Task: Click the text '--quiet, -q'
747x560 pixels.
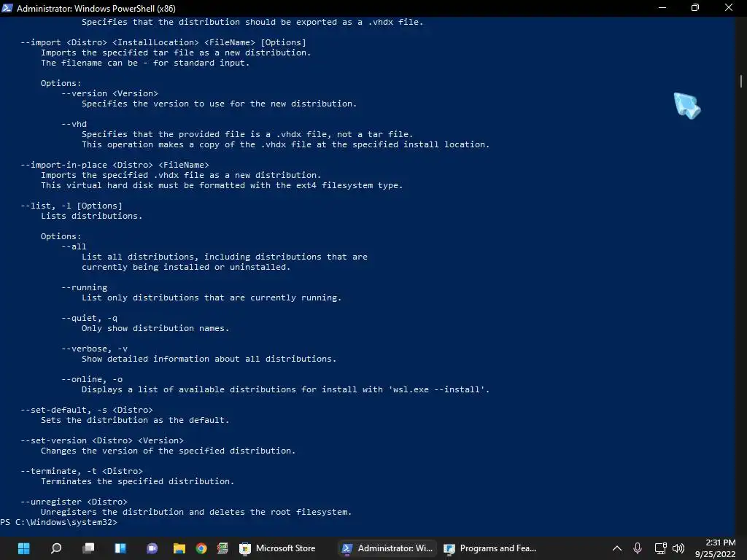Action: pyautogui.click(x=89, y=318)
